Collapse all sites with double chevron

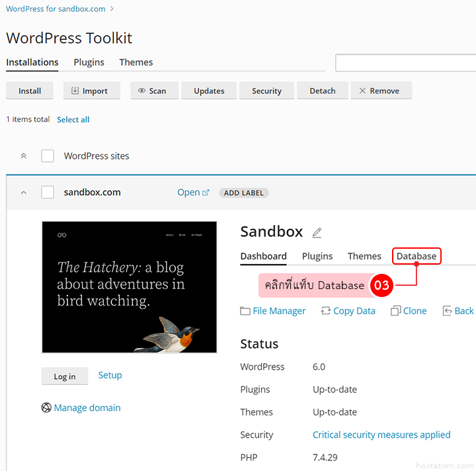point(24,156)
